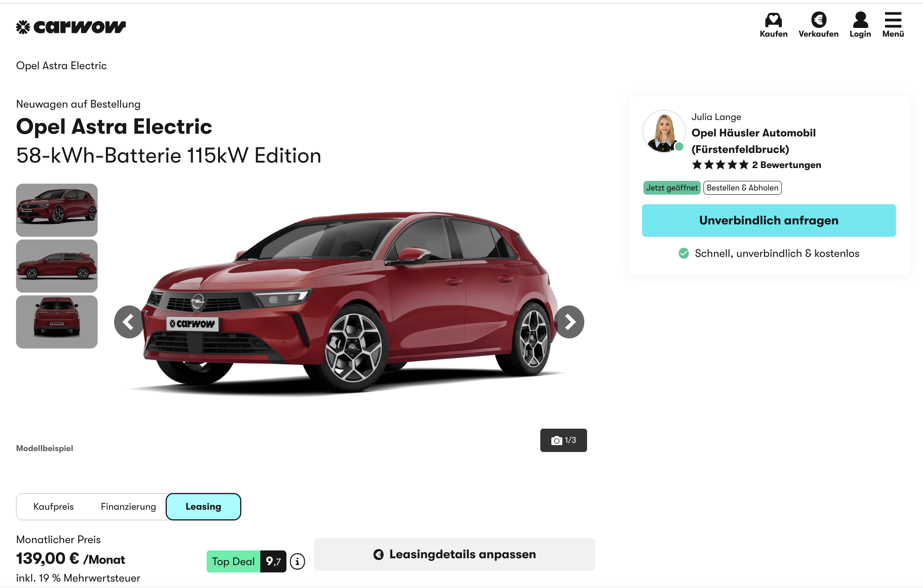This screenshot has height=588, width=923.
Task: Open Top Deal info icon
Action: click(297, 561)
